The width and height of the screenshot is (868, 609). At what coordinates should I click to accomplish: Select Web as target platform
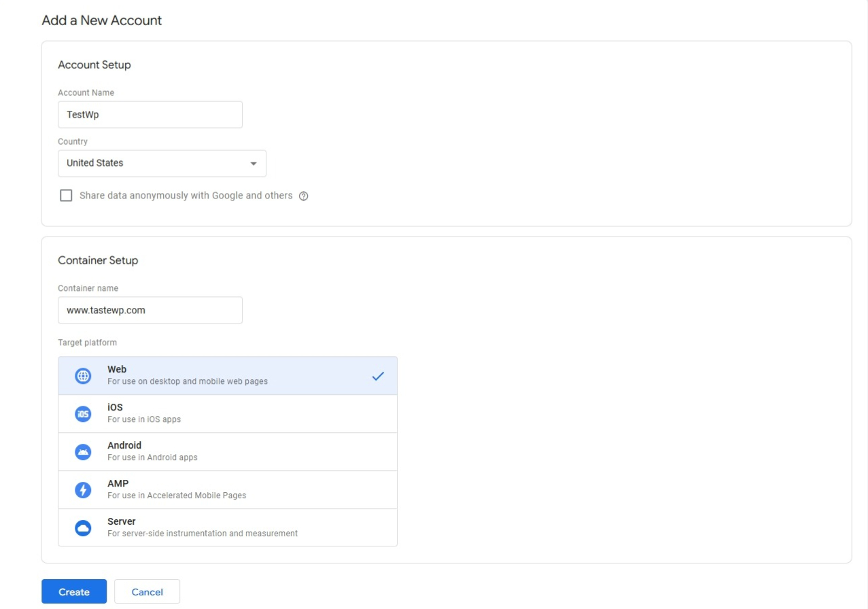coord(228,376)
